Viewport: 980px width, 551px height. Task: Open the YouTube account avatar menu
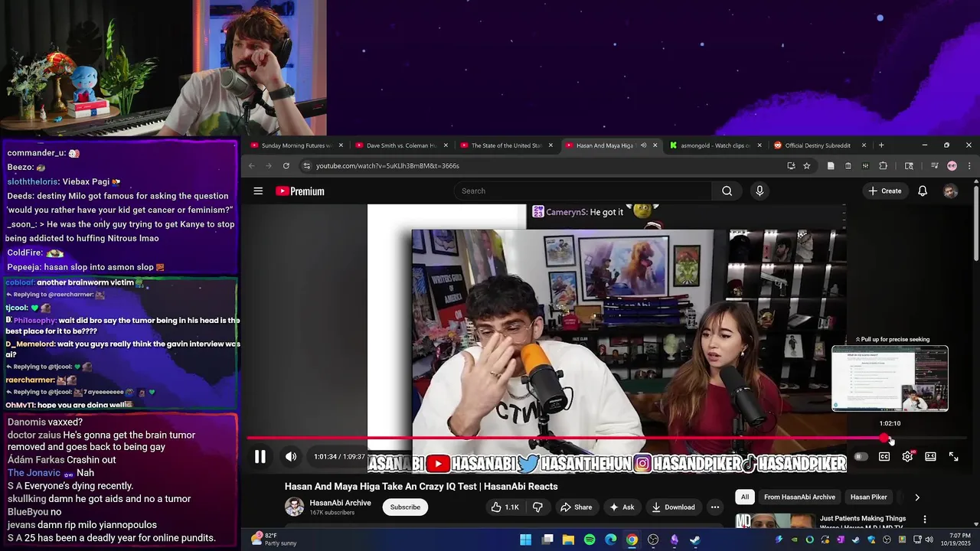tap(951, 191)
